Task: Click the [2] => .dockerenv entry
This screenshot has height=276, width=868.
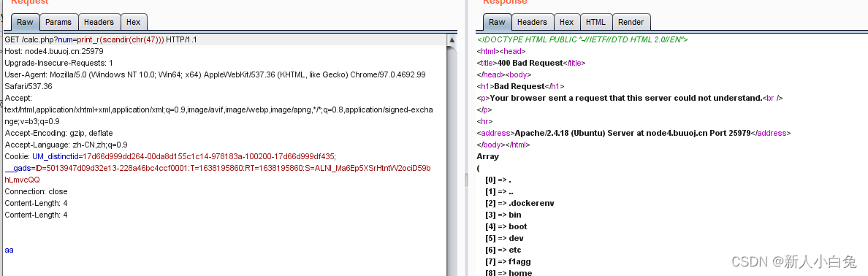Action: (519, 203)
